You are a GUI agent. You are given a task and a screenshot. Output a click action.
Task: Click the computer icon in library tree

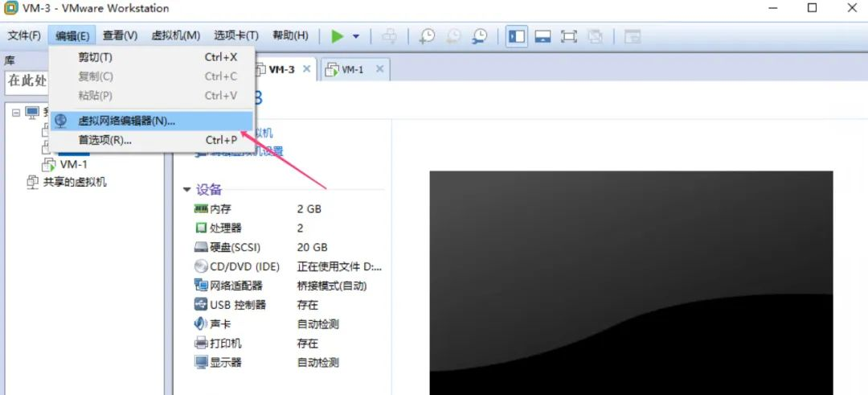point(32,113)
